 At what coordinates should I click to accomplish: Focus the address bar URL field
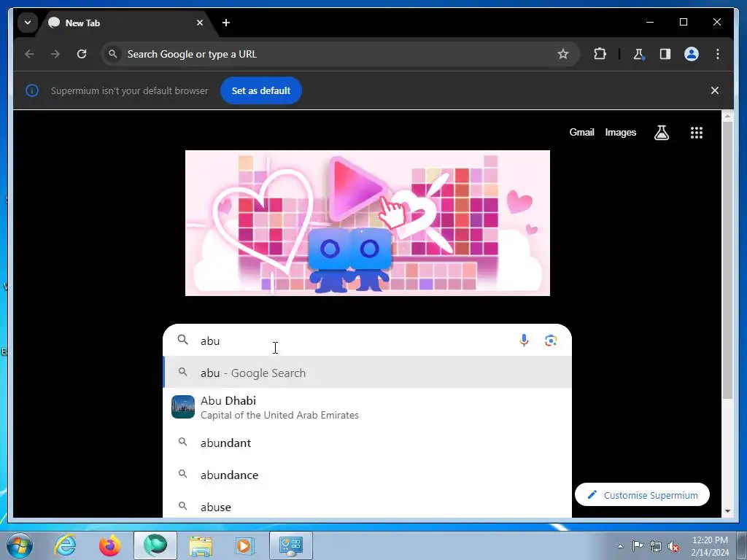(340, 54)
